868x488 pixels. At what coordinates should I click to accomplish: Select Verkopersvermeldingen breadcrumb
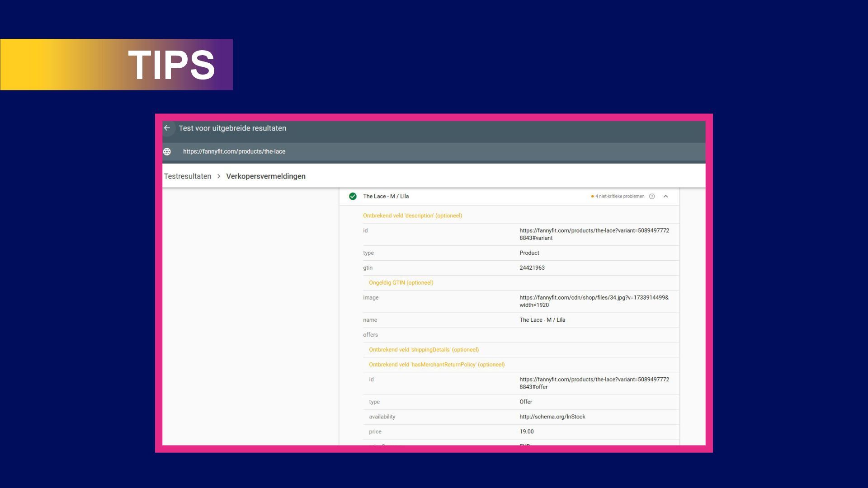click(265, 177)
